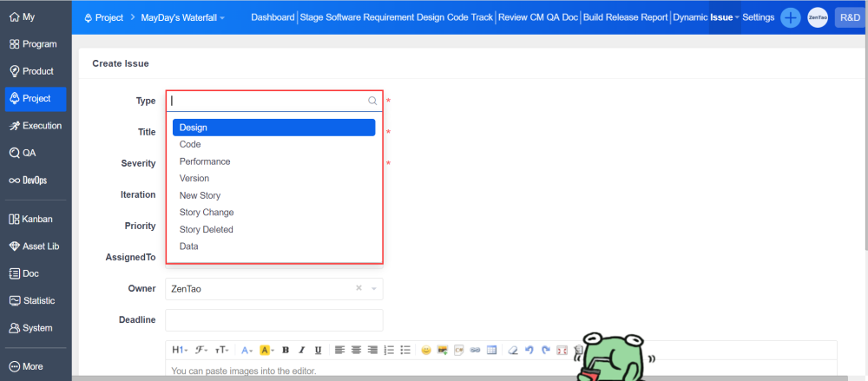Viewport: 868px width, 381px height.
Task: Click the insert hyperlink icon in editor
Action: tap(475, 350)
